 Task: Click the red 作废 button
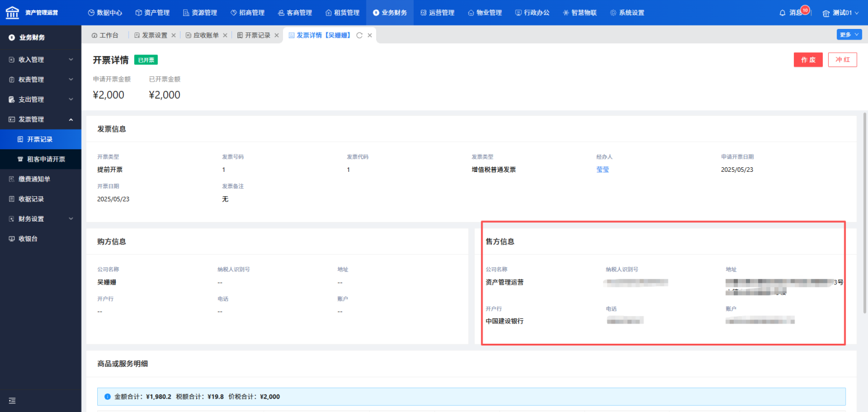tap(808, 60)
